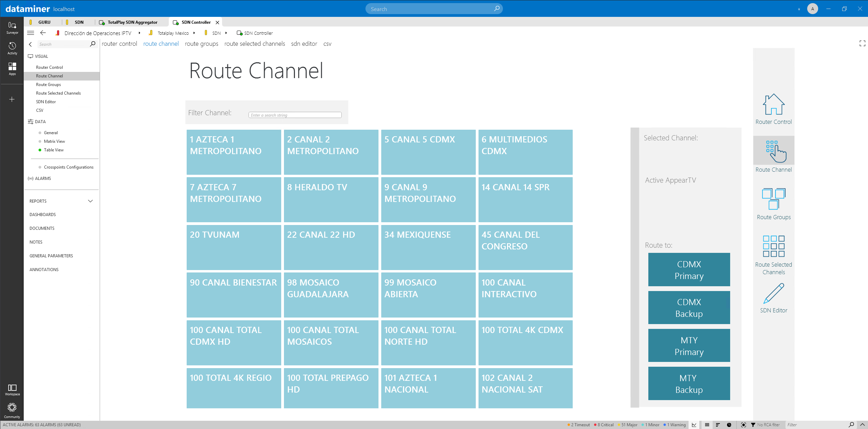The image size is (868, 429).
Task: Open the Community icon
Action: click(x=12, y=410)
